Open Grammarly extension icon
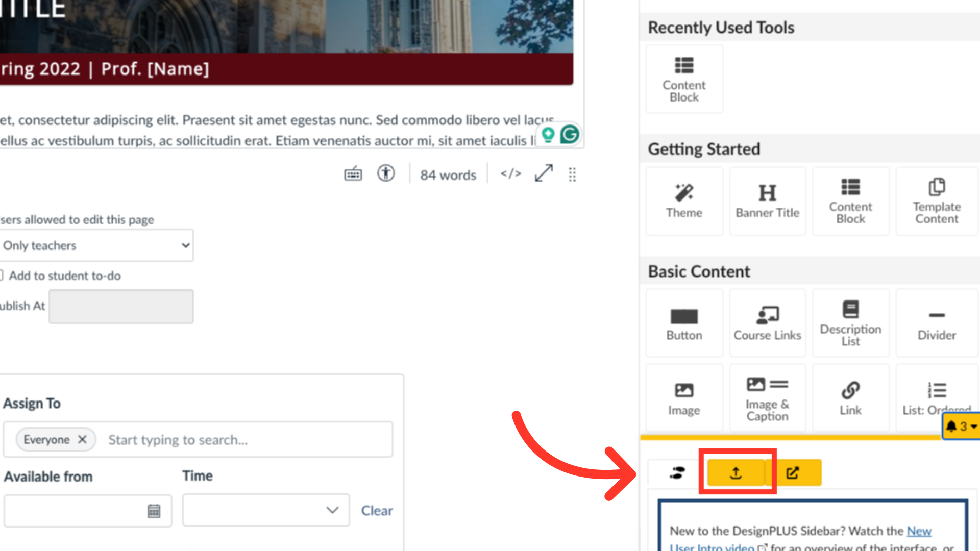Image resolution: width=980 pixels, height=551 pixels. coord(570,135)
